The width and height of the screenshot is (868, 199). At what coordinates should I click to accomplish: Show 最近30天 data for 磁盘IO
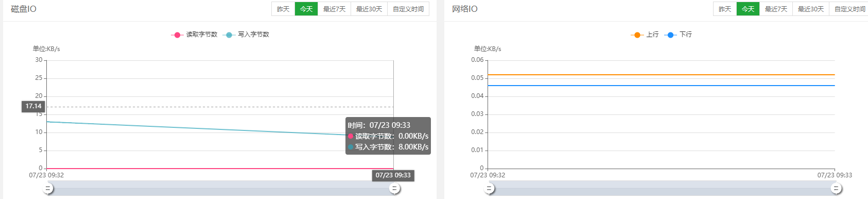pos(369,9)
